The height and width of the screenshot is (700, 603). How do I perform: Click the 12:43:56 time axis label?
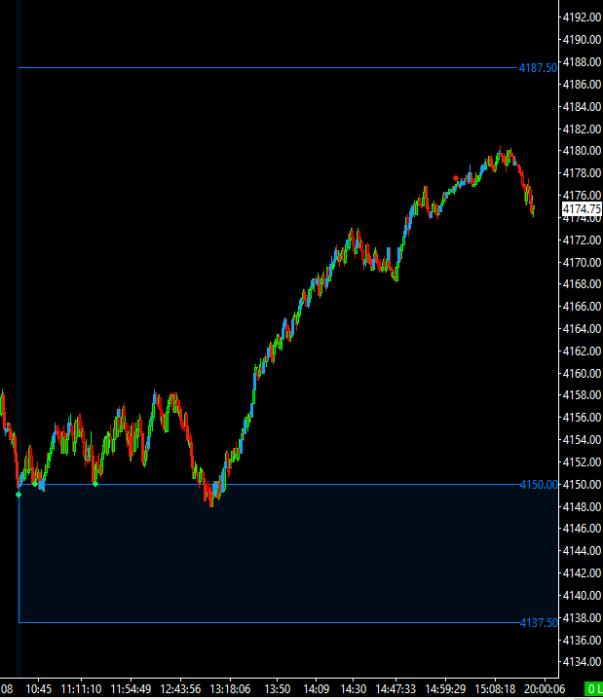[x=180, y=689]
